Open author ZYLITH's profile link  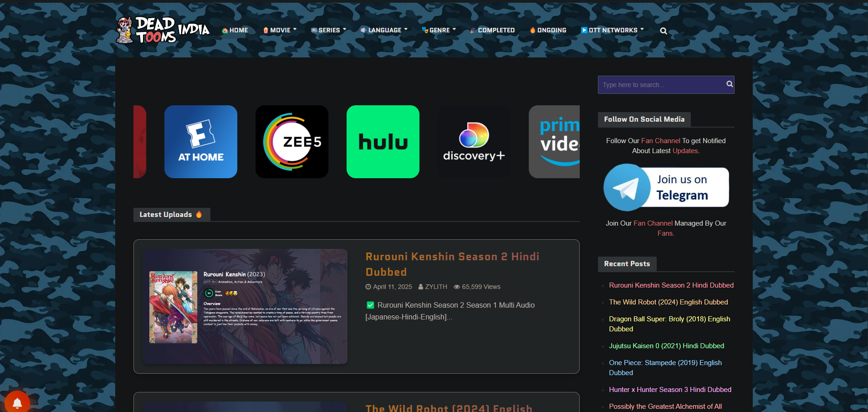click(436, 287)
